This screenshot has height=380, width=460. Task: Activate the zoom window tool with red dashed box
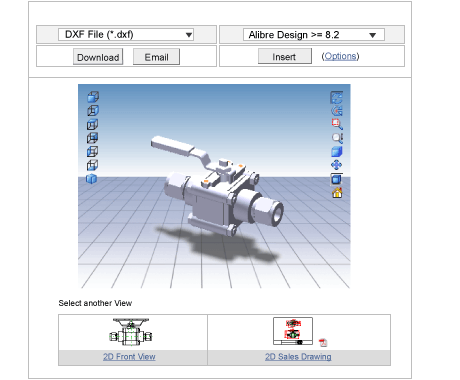click(337, 124)
